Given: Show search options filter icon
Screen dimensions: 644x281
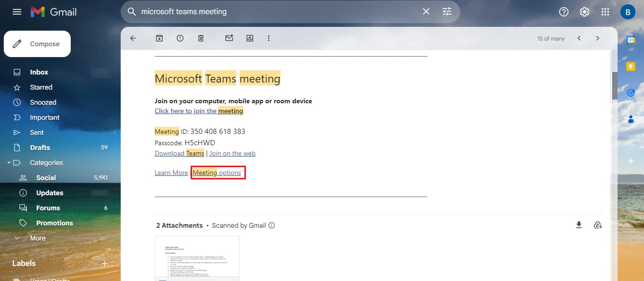Looking at the screenshot, I should click(x=447, y=11).
